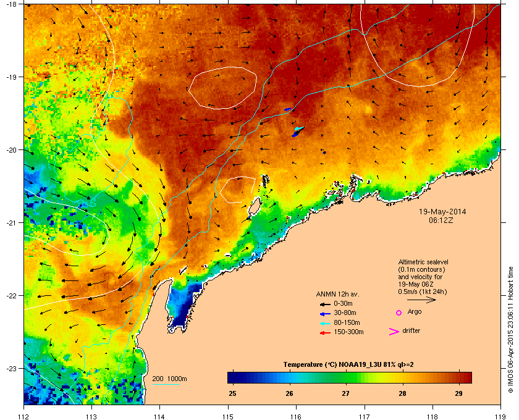Click colorbar tick label 26
The height and width of the screenshot is (420, 519).
pyautogui.click(x=289, y=393)
